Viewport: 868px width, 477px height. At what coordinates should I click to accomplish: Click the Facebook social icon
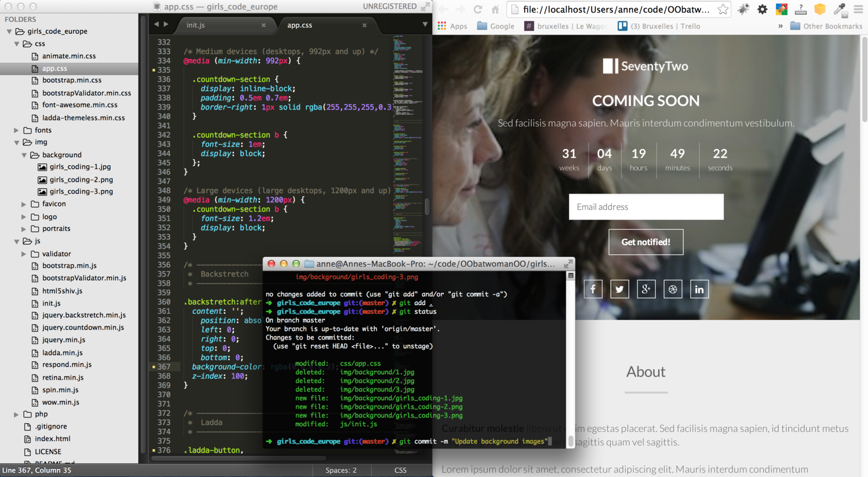pyautogui.click(x=593, y=289)
